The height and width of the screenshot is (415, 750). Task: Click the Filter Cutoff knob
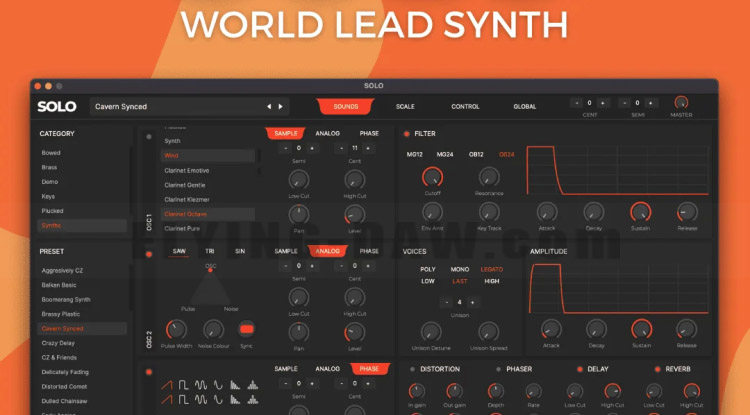click(432, 177)
